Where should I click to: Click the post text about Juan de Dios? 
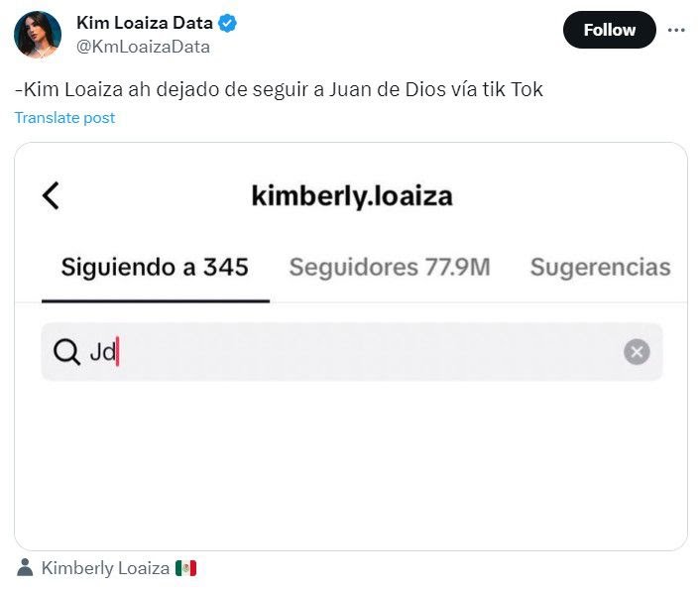click(279, 89)
